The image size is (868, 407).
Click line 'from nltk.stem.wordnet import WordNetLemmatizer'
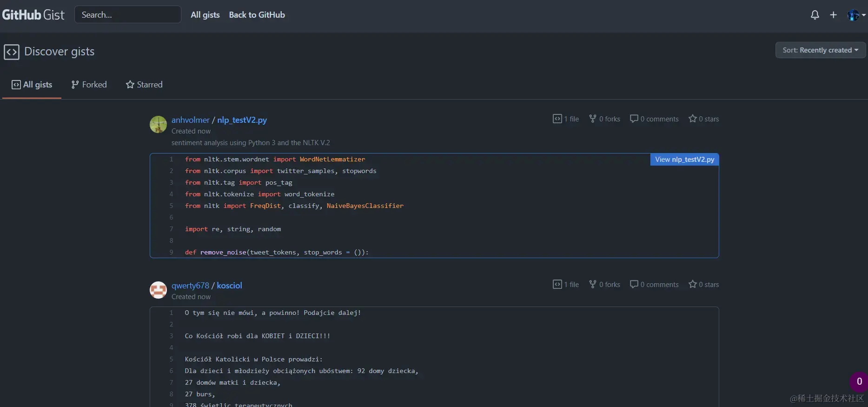point(275,160)
